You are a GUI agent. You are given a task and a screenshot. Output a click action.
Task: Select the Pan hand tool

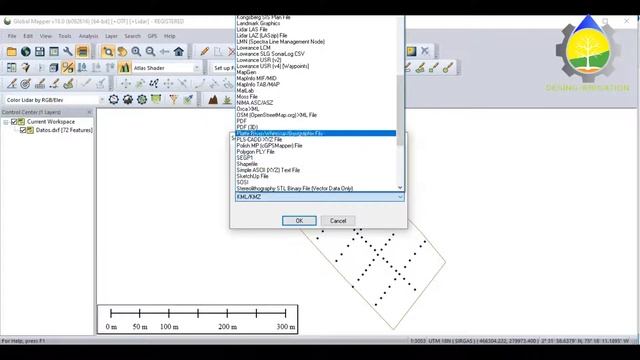point(122,51)
